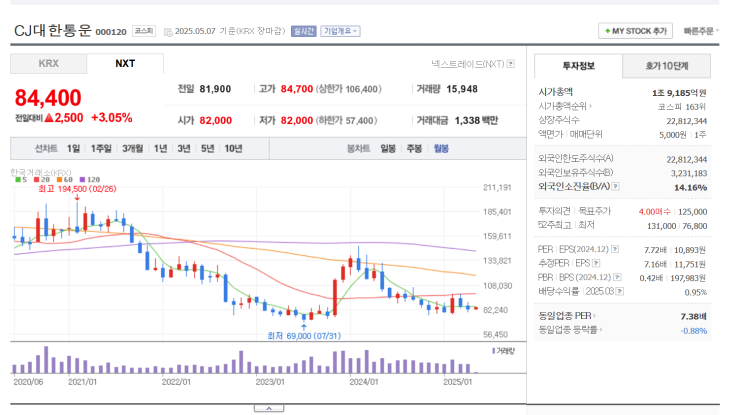Open the 투자정보 tab
The width and height of the screenshot is (743, 415).
(578, 66)
